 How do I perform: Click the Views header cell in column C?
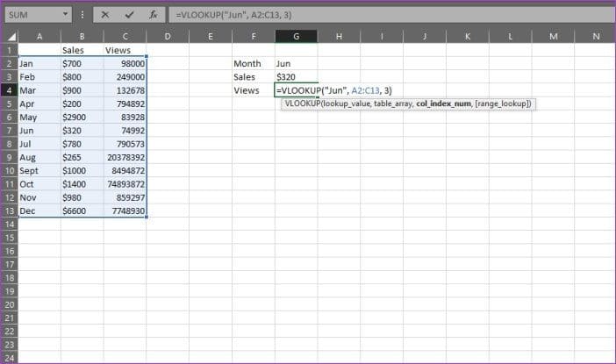tap(125, 50)
